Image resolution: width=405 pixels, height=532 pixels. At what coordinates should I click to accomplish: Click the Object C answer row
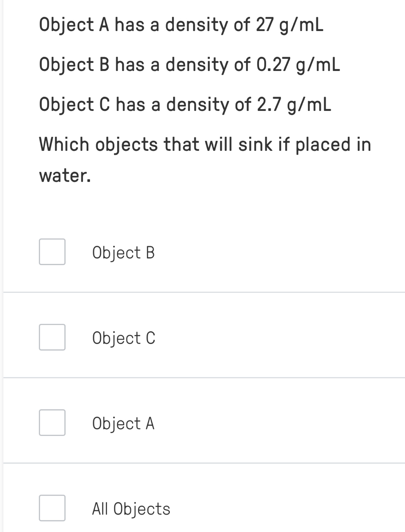pyautogui.click(x=202, y=338)
